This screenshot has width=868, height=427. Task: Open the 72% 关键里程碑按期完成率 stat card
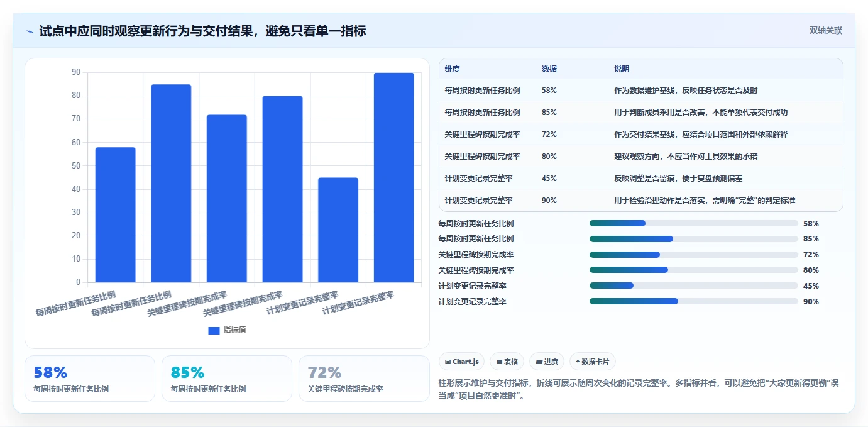tap(364, 379)
